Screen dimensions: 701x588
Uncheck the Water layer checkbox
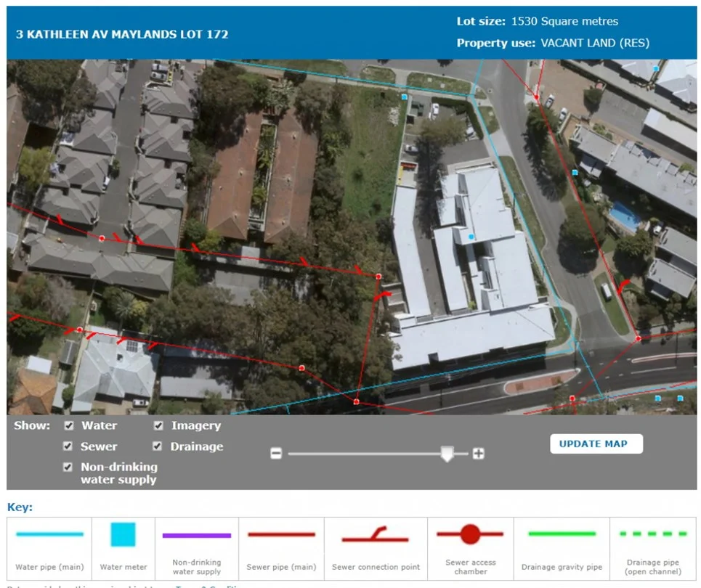(x=68, y=426)
